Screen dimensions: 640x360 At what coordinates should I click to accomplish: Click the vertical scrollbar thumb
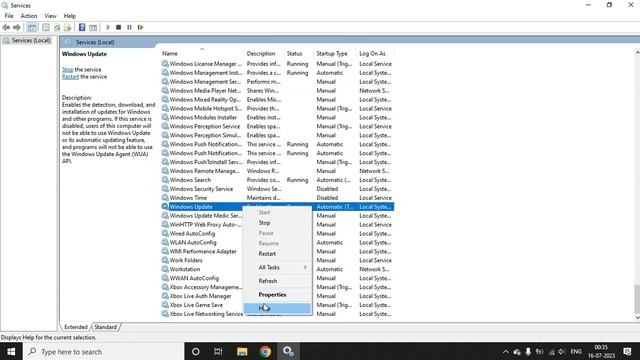[637, 298]
